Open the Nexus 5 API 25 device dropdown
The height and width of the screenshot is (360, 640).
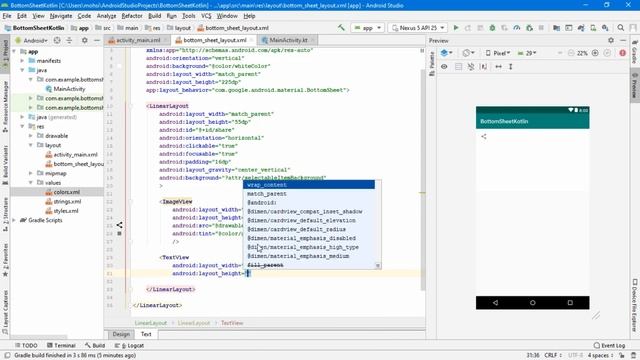(418, 28)
